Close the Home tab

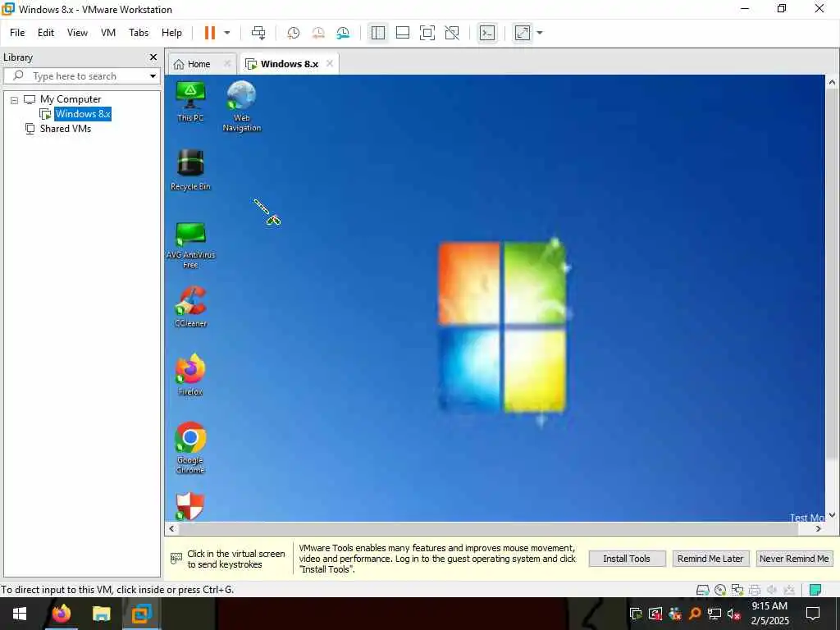click(227, 63)
